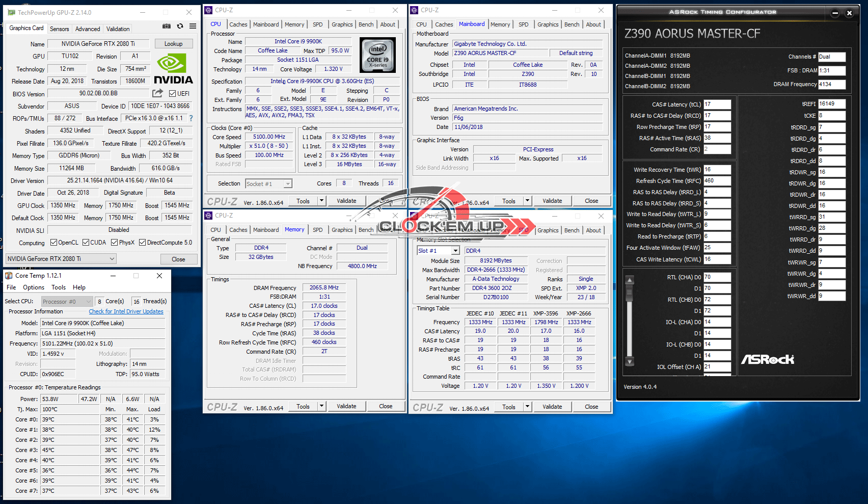
Task: Open the GPU selection dropdown in GPU-Z
Action: tap(61, 259)
